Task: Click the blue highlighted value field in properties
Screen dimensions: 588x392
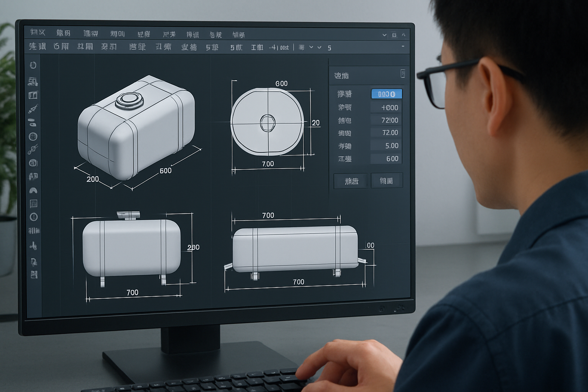Action: [387, 94]
